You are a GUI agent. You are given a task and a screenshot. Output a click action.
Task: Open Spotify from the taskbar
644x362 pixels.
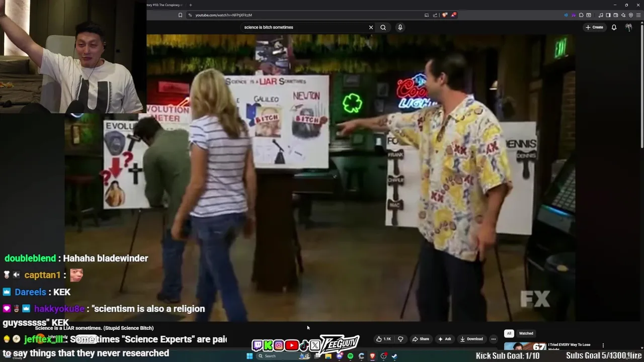click(x=350, y=356)
